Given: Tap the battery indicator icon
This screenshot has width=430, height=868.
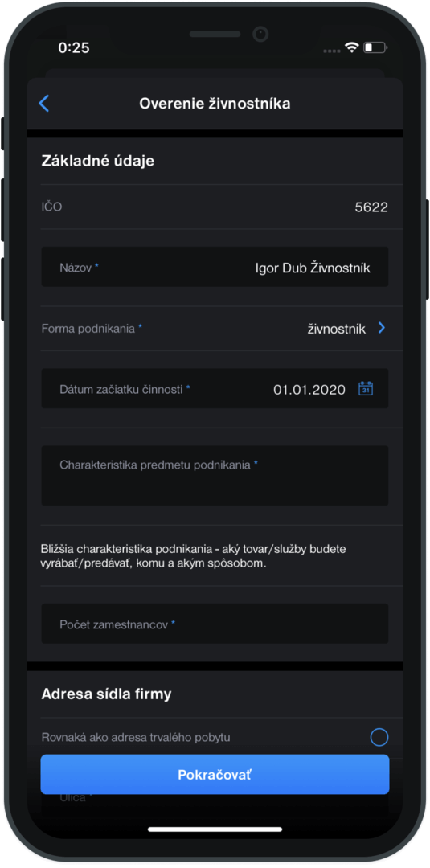Looking at the screenshot, I should coord(376,47).
